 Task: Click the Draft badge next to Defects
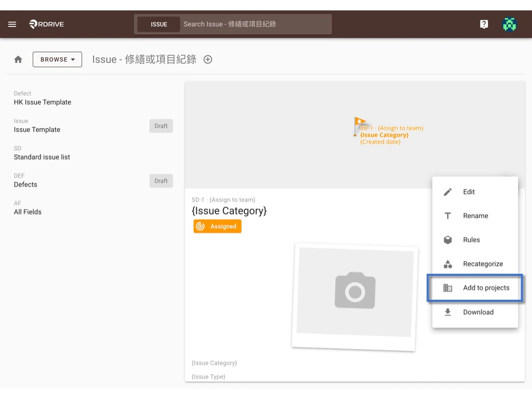161,180
